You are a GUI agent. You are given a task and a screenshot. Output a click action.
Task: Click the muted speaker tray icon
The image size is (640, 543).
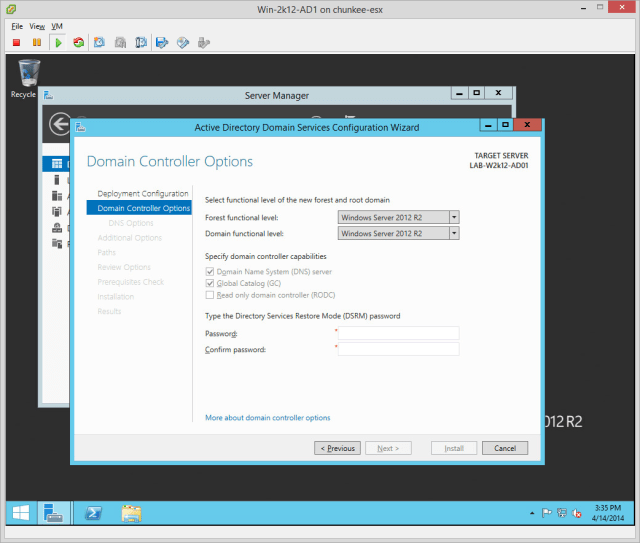click(x=577, y=513)
